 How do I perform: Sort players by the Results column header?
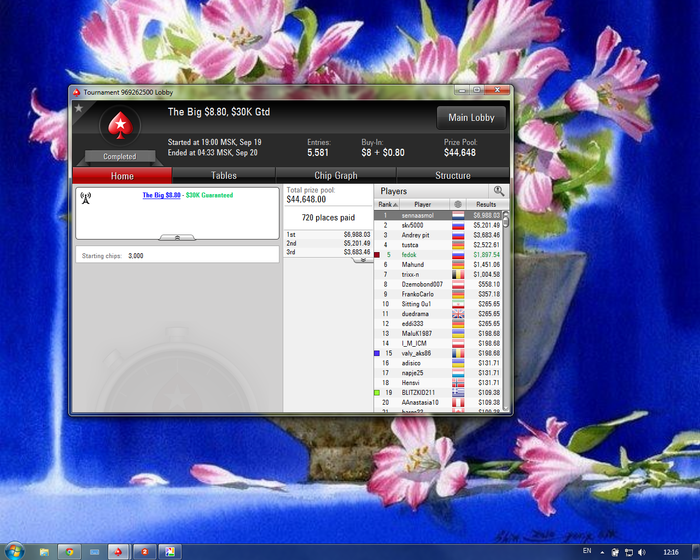(x=484, y=204)
